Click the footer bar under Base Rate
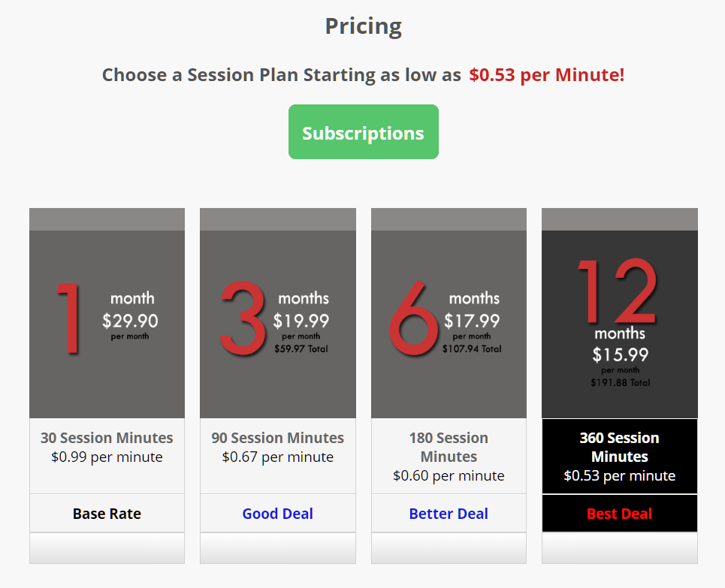 (107, 548)
